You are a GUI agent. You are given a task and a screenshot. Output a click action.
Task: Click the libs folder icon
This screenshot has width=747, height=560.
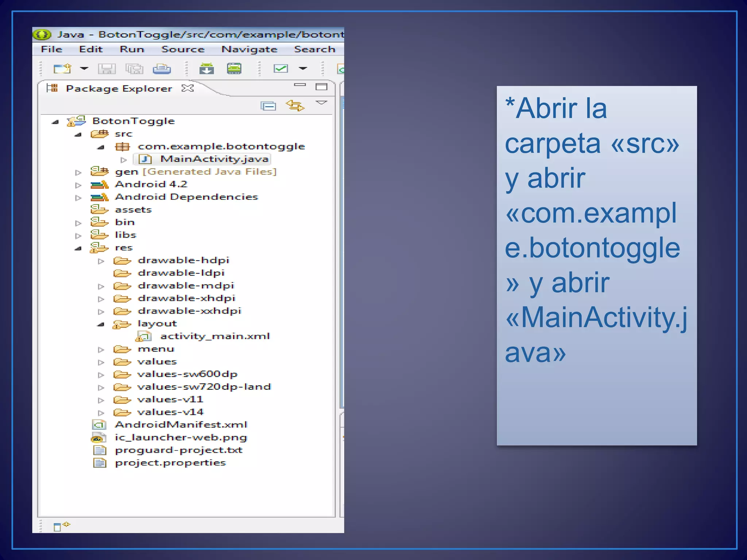point(100,234)
